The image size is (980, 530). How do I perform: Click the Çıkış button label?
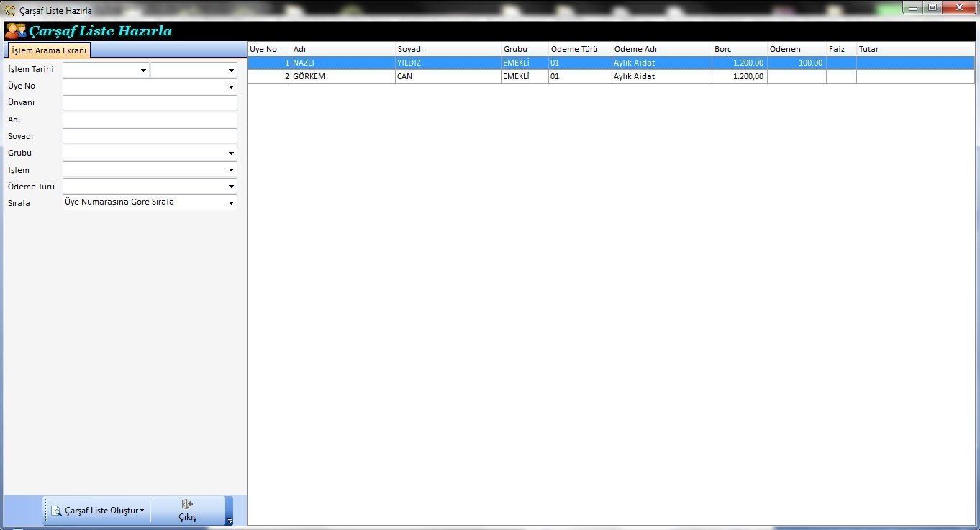[x=187, y=517]
